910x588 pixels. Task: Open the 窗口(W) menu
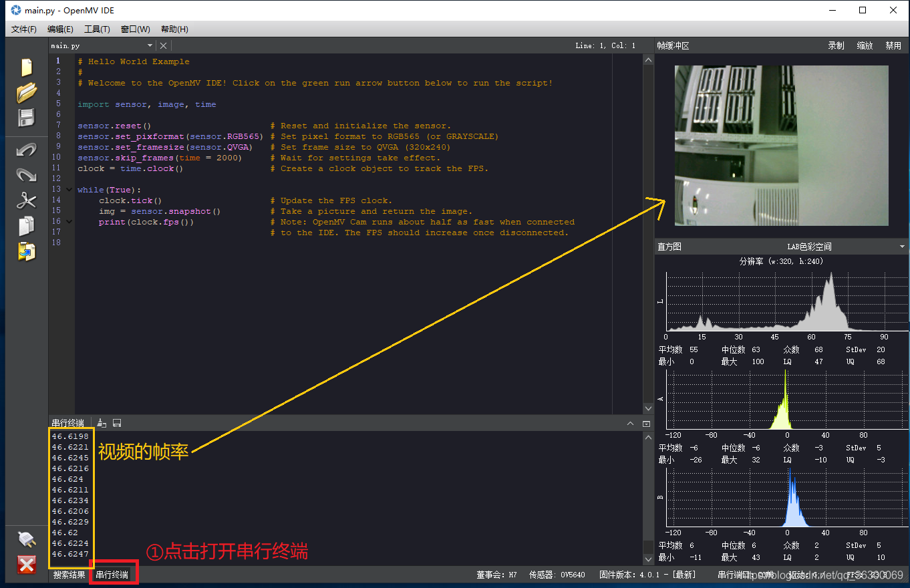(136, 29)
